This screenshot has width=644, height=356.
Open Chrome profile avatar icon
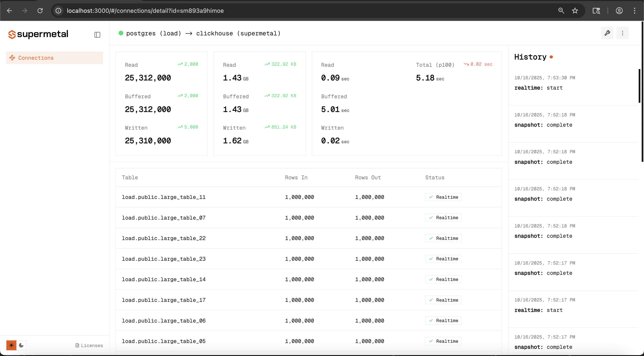coord(619,11)
